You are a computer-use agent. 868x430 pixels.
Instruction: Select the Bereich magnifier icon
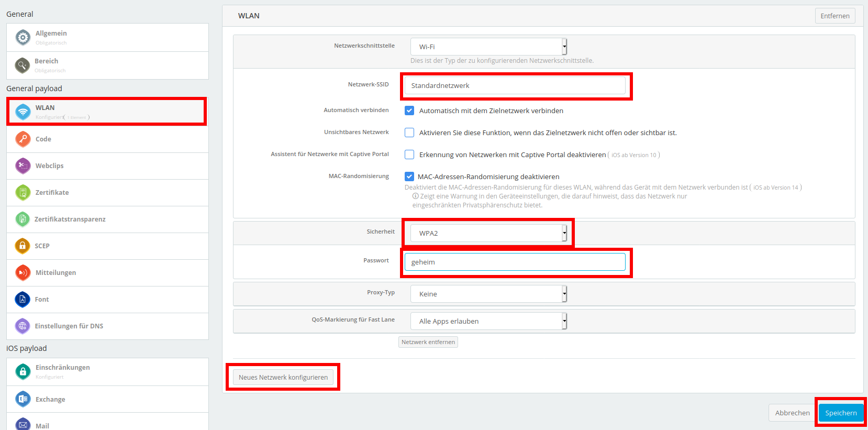click(x=22, y=65)
